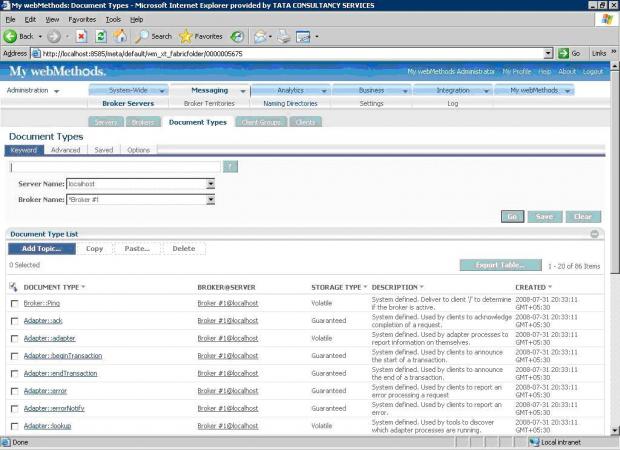620x450 pixels.
Task: Open the Advanced search tab
Action: pos(66,150)
